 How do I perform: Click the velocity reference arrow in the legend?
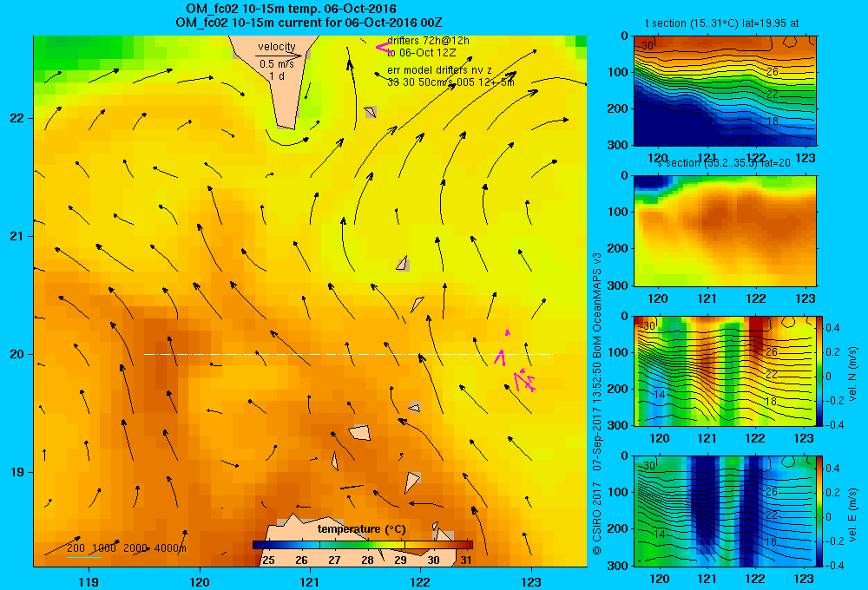[279, 56]
